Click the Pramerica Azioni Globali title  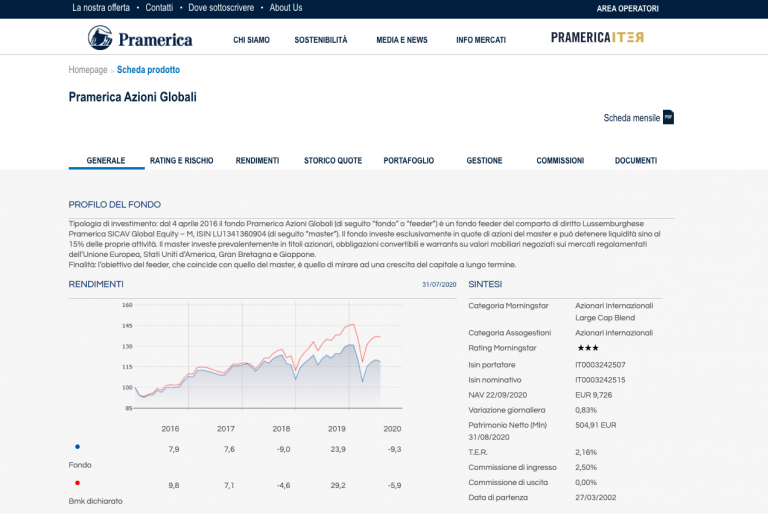(x=132, y=97)
